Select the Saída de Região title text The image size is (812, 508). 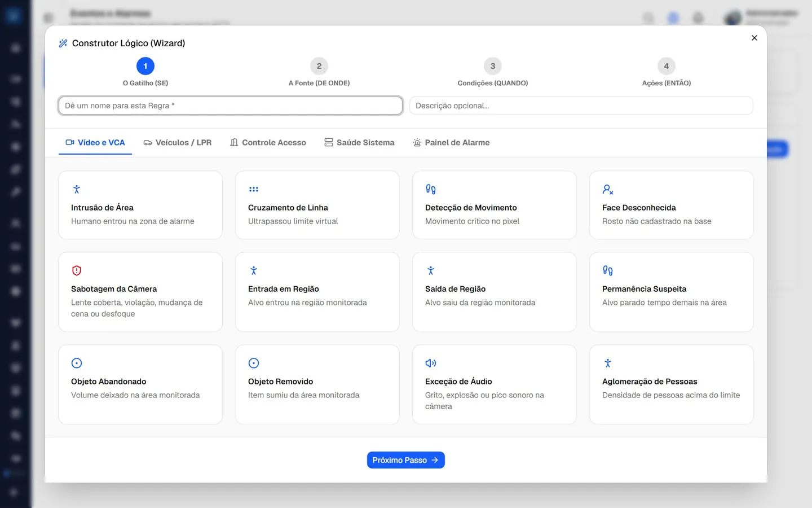(x=455, y=289)
